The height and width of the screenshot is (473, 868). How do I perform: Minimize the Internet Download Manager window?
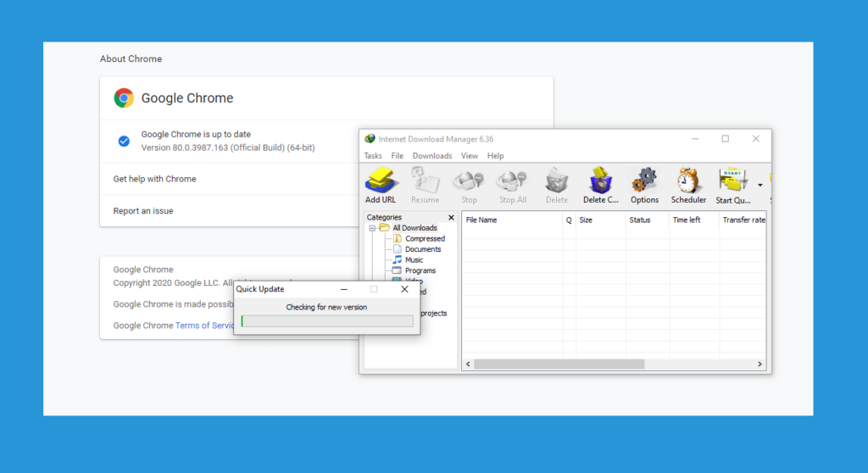(695, 139)
